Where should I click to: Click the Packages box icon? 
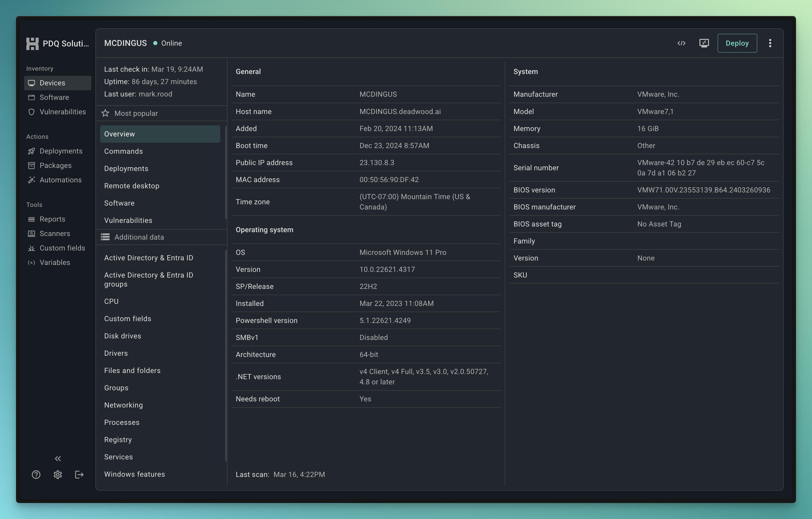pyautogui.click(x=31, y=166)
